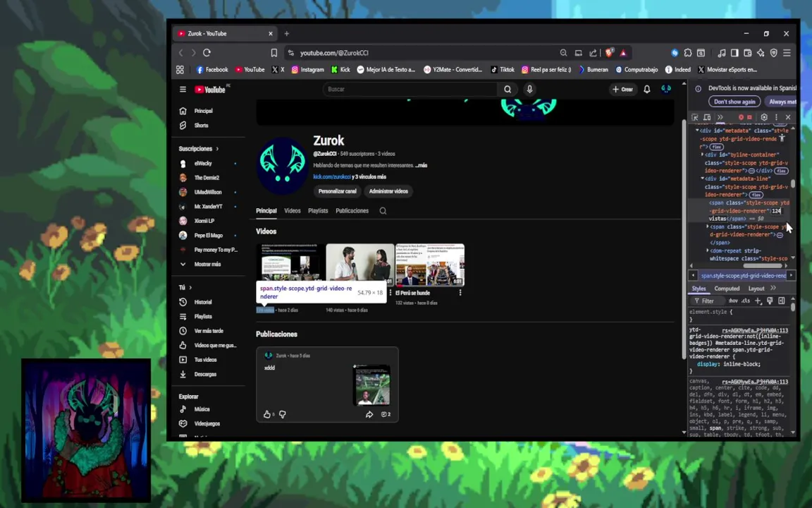
Task: Add new style rule plus icon
Action: (758, 301)
